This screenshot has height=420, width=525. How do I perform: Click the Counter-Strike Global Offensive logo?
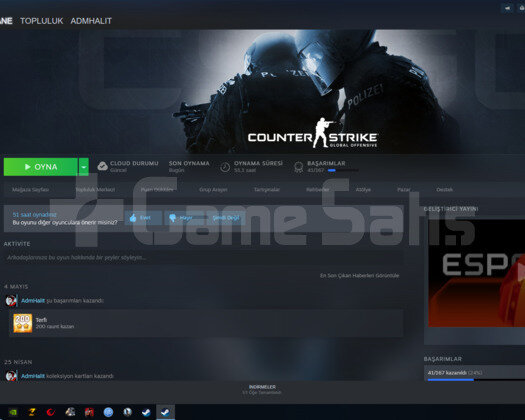313,134
